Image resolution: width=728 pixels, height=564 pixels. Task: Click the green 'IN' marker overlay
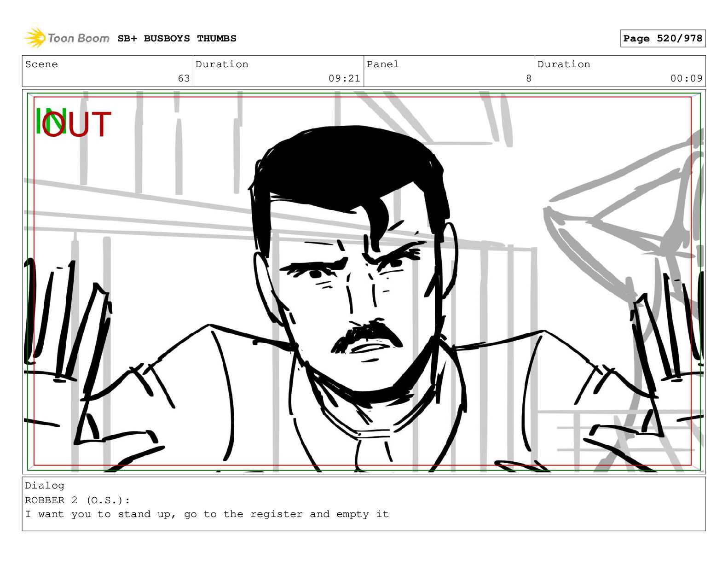click(51, 121)
